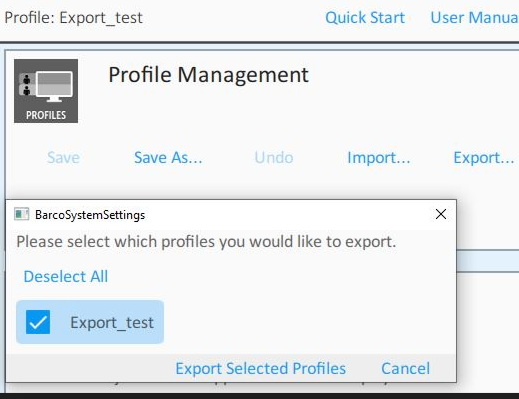The height and width of the screenshot is (399, 519).
Task: Click the Profile: Export_test header label
Action: (74, 18)
